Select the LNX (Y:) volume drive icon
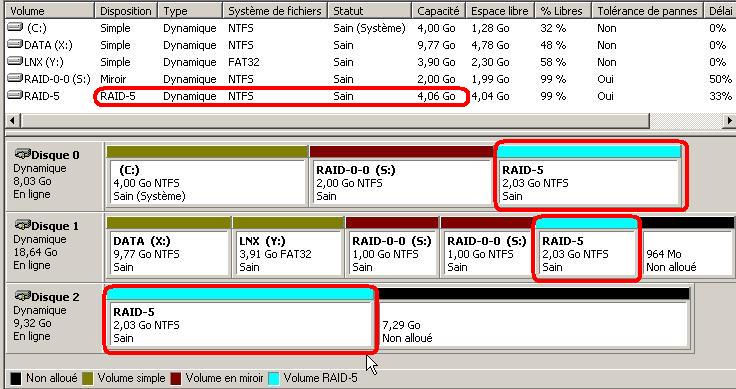This screenshot has width=736, height=389. pyautogui.click(x=15, y=62)
